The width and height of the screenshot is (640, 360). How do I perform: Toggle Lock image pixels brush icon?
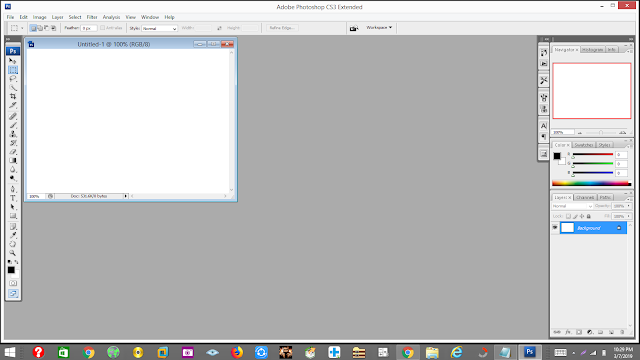[575, 216]
